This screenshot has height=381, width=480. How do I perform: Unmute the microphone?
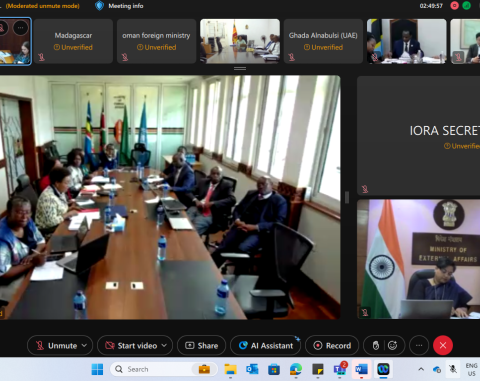57,345
